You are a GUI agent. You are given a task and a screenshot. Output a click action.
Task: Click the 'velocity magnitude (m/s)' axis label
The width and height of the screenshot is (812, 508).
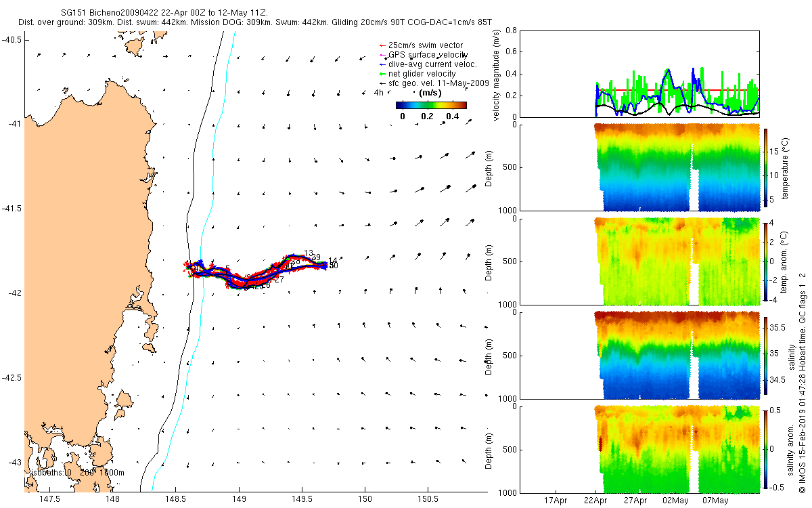pyautogui.click(x=496, y=75)
